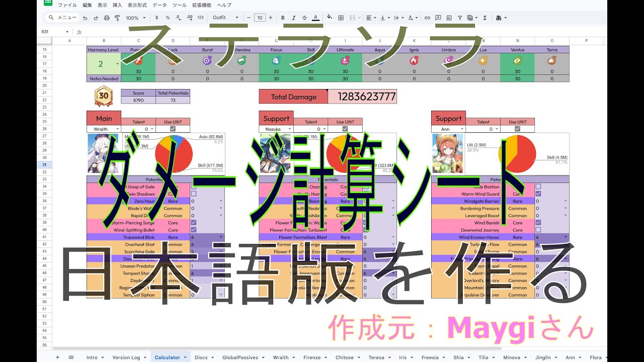Open text wrapping options
This screenshot has height=362, width=644.
click(398, 18)
